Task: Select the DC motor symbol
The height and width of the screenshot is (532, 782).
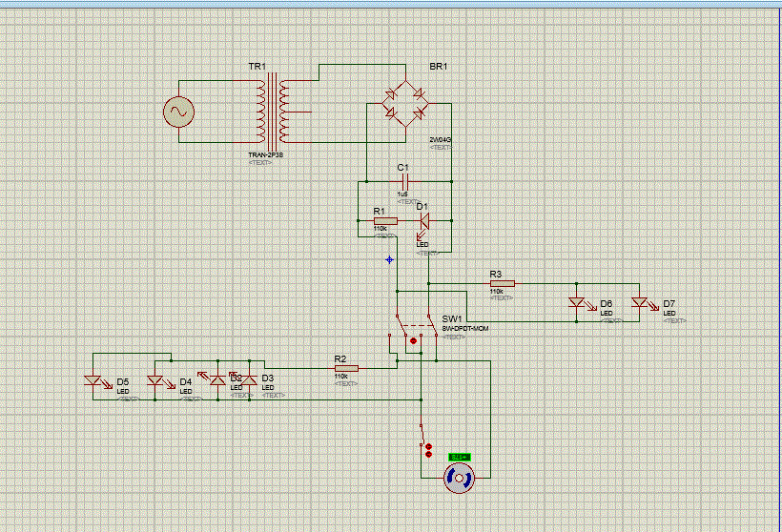Action: point(459,479)
